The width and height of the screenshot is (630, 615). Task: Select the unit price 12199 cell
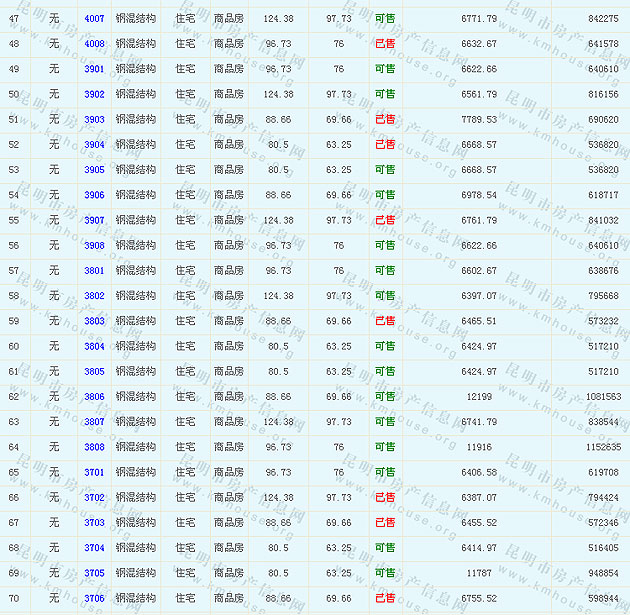(x=479, y=397)
